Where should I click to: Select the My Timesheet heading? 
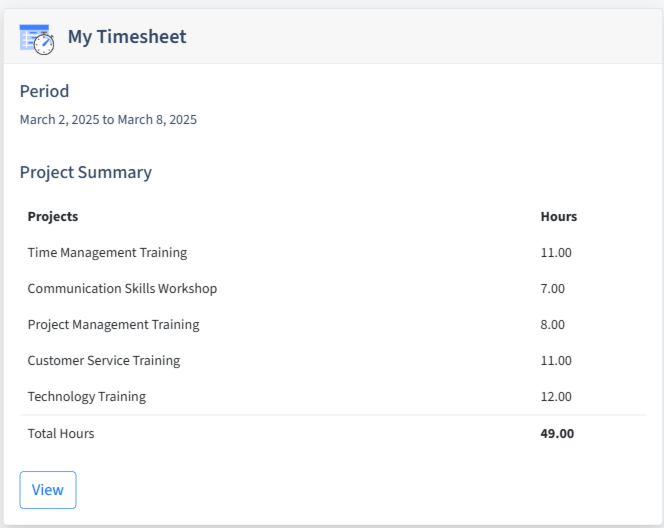point(127,37)
